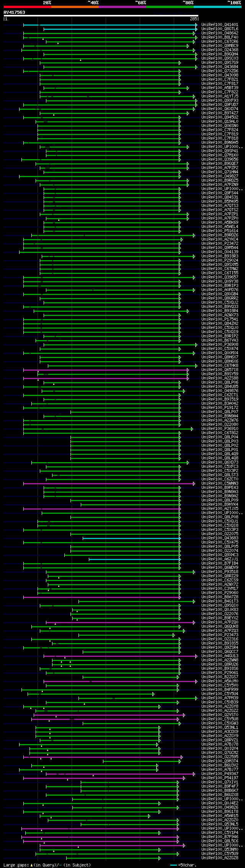This screenshot has width=245, height=868.
Task: Click the UniRef100_Q43683 label
Action: click(x=220, y=538)
